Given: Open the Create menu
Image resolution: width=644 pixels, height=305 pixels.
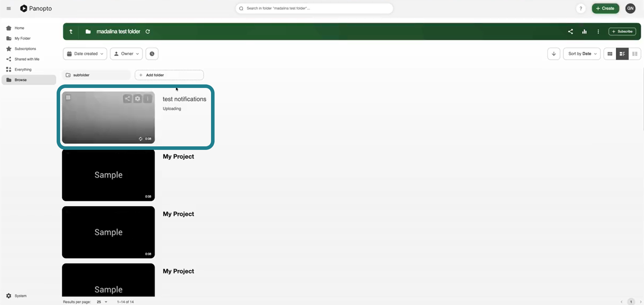Looking at the screenshot, I should pyautogui.click(x=605, y=8).
